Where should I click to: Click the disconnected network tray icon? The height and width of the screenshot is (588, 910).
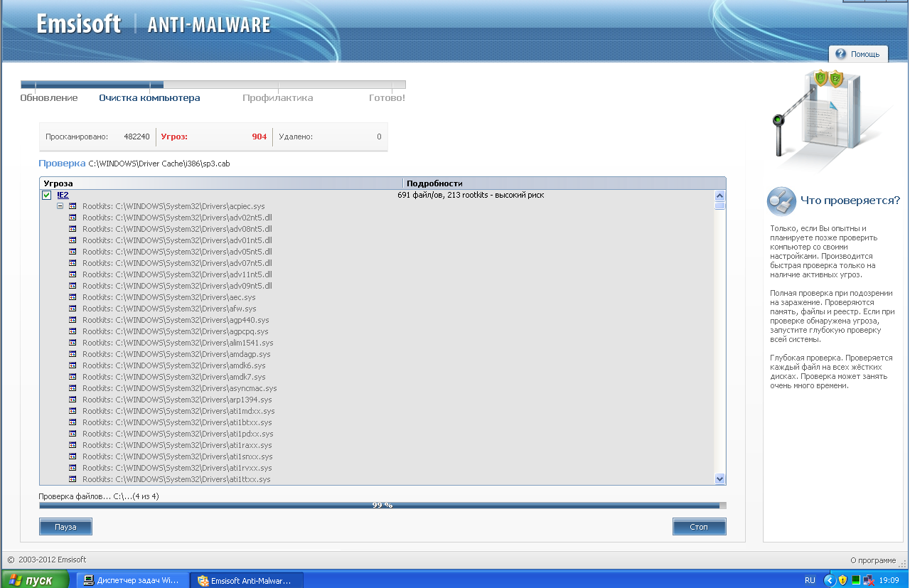pos(869,580)
